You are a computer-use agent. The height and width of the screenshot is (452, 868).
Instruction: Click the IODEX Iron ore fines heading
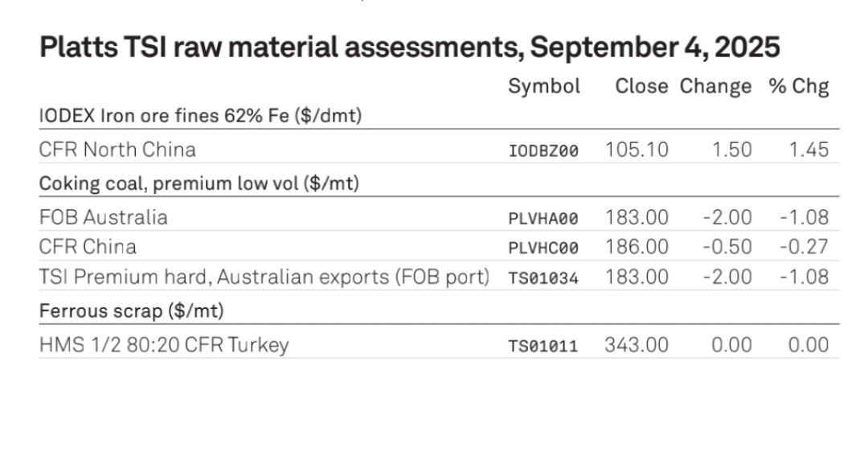[x=200, y=116]
